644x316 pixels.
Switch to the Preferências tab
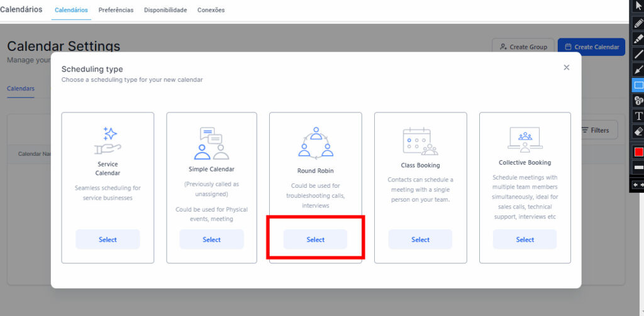coord(116,10)
